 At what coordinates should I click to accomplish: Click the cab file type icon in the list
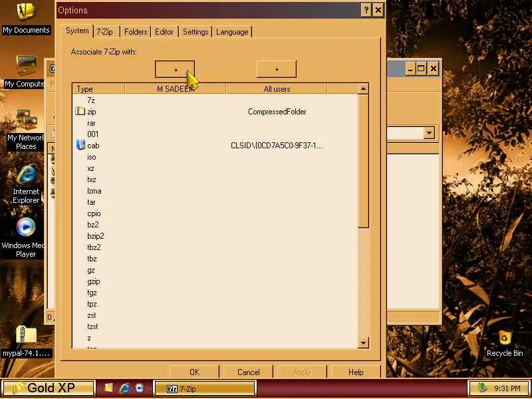pos(80,145)
